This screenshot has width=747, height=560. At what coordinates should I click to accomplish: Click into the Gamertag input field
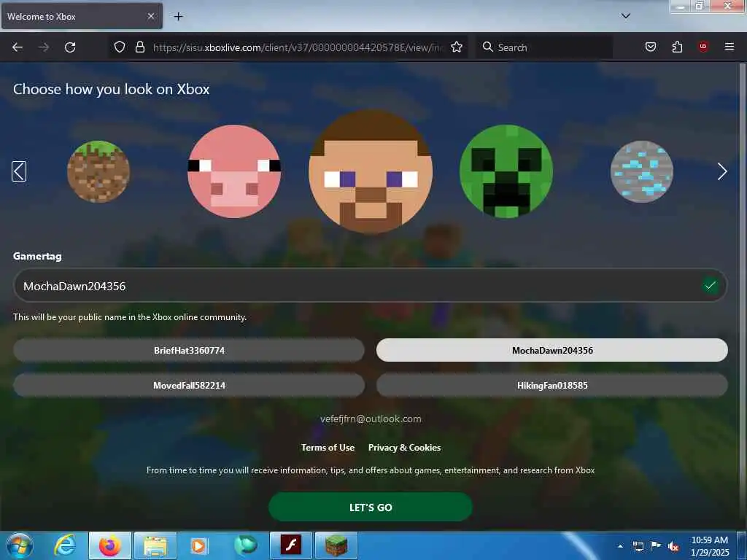pos(370,286)
